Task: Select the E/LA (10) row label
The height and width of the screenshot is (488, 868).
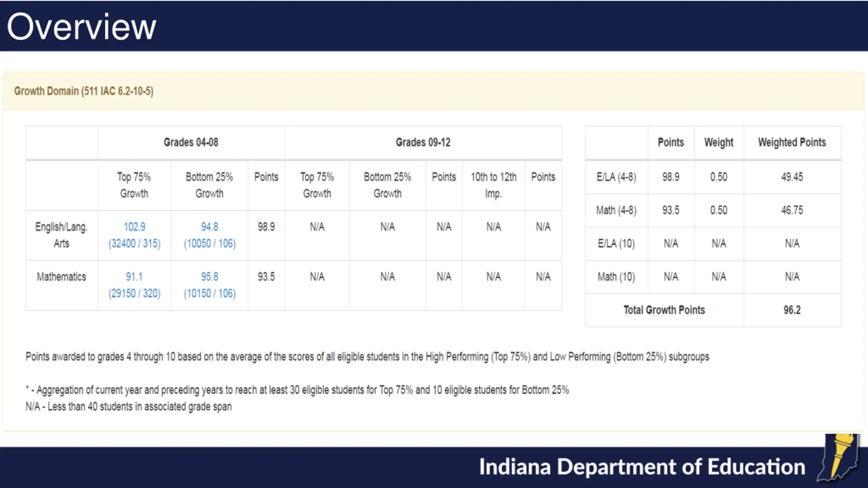Action: (616, 243)
